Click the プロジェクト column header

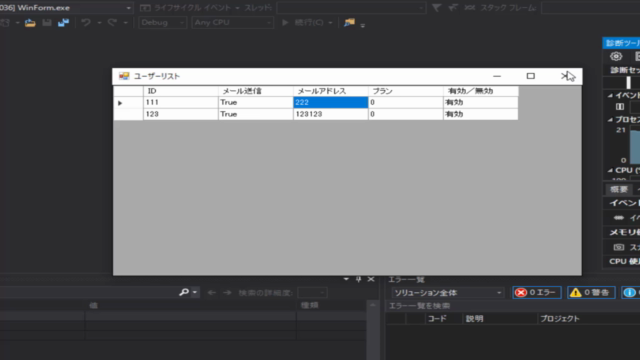(x=560, y=319)
